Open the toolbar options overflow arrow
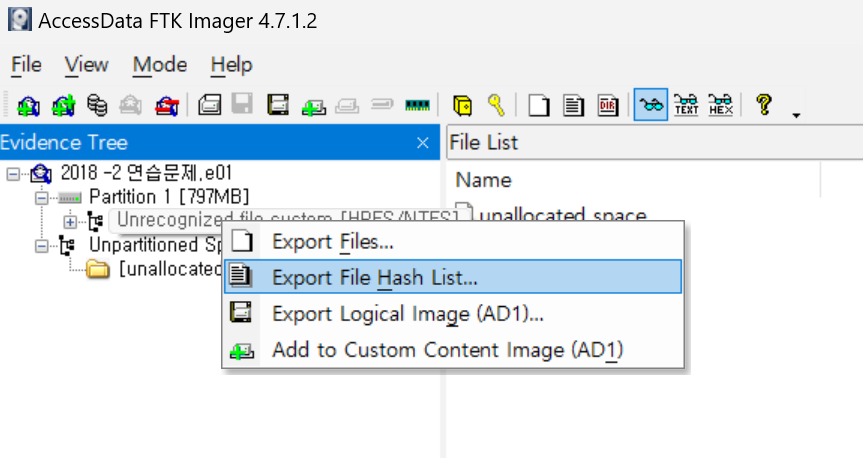Screen dimensions: 863x458 [x=796, y=115]
